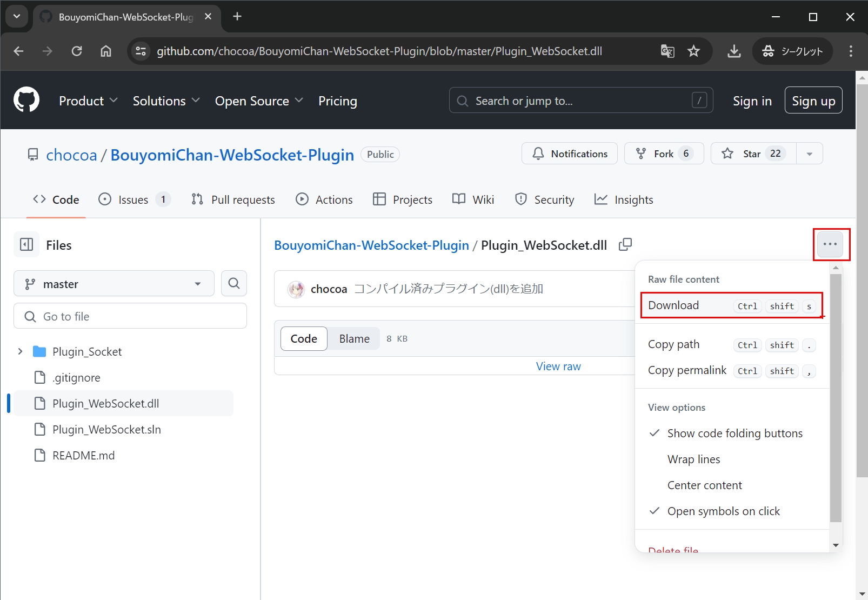Open Projects tab
The image size is (868, 600).
pyautogui.click(x=403, y=199)
